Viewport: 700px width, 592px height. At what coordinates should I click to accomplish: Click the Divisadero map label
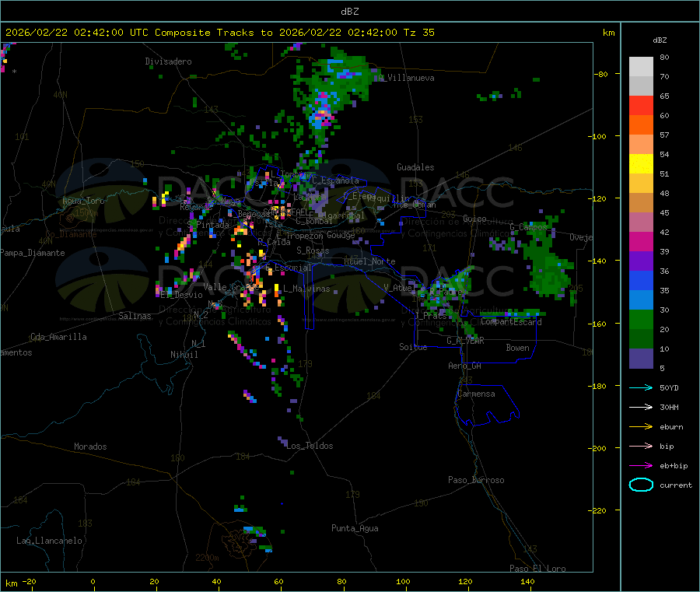pyautogui.click(x=168, y=61)
